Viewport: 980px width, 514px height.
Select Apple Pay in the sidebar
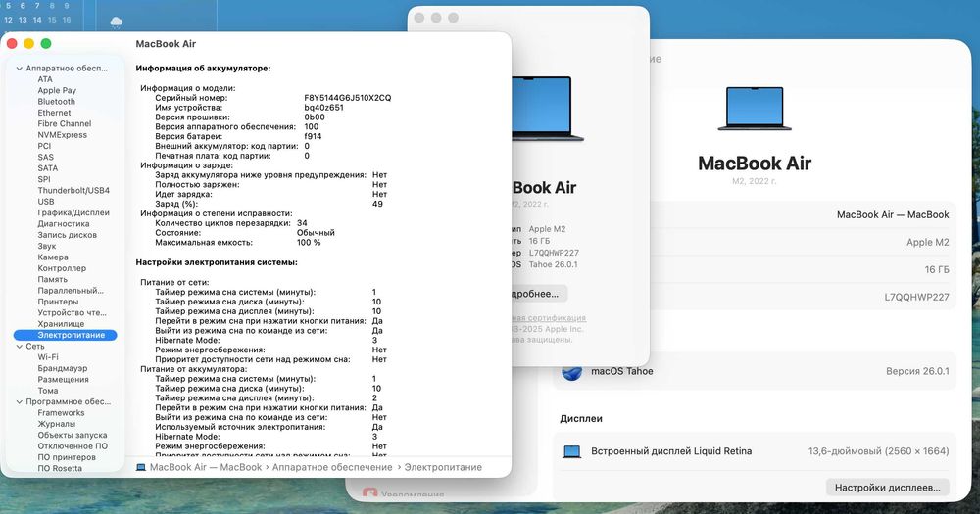(57, 90)
